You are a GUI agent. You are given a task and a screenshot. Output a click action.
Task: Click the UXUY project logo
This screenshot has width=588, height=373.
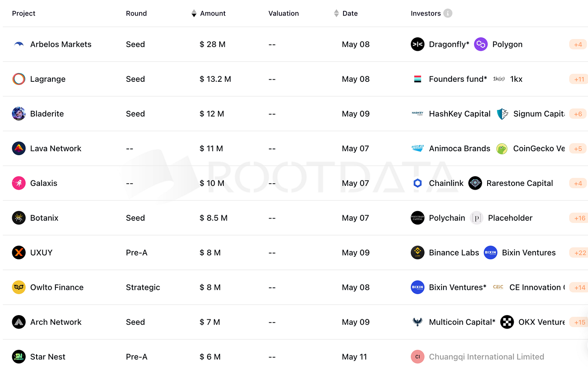19,253
